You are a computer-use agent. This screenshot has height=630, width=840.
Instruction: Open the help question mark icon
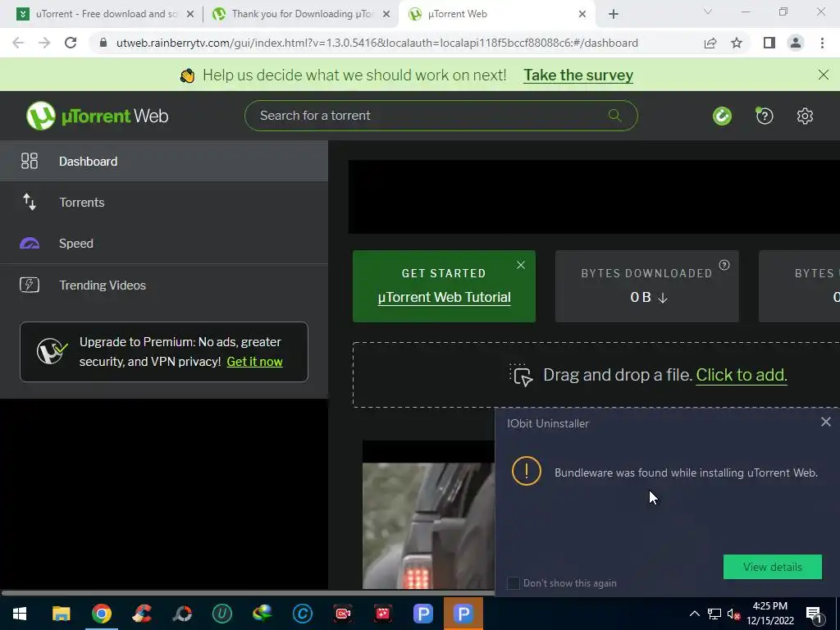click(x=765, y=116)
